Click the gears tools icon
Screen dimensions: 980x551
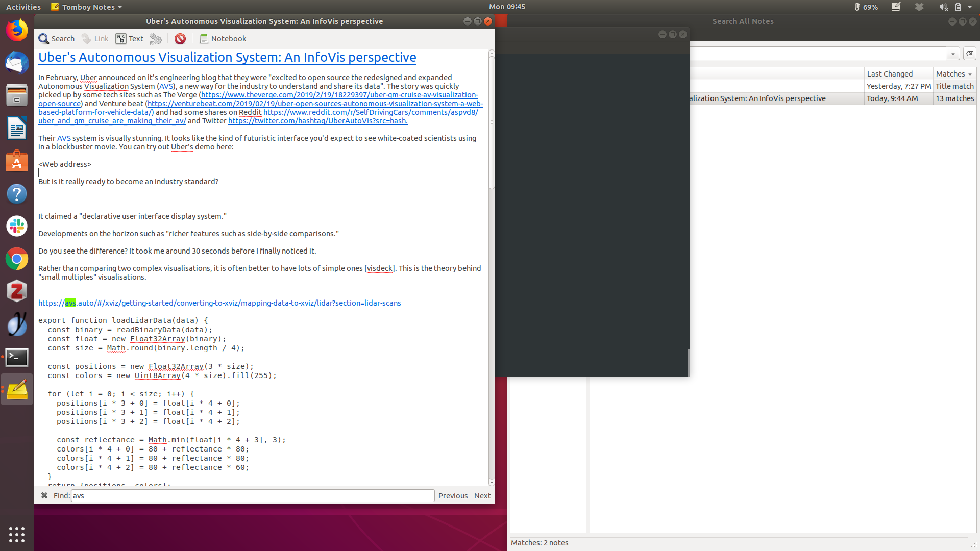coord(156,39)
